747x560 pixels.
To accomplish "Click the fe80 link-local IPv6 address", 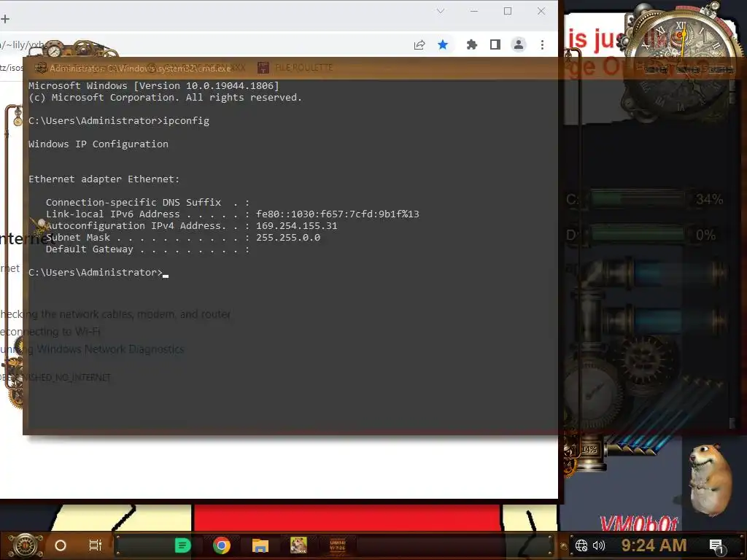I will pos(337,214).
